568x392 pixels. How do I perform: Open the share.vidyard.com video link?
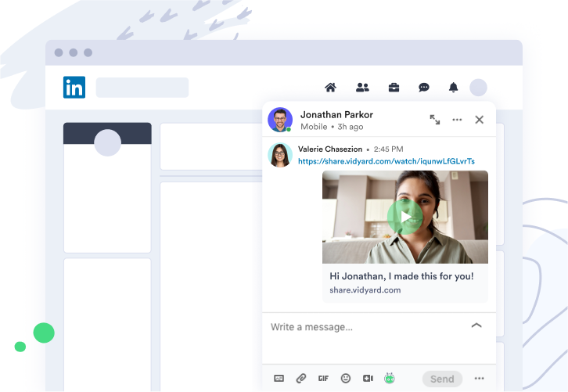pos(386,161)
